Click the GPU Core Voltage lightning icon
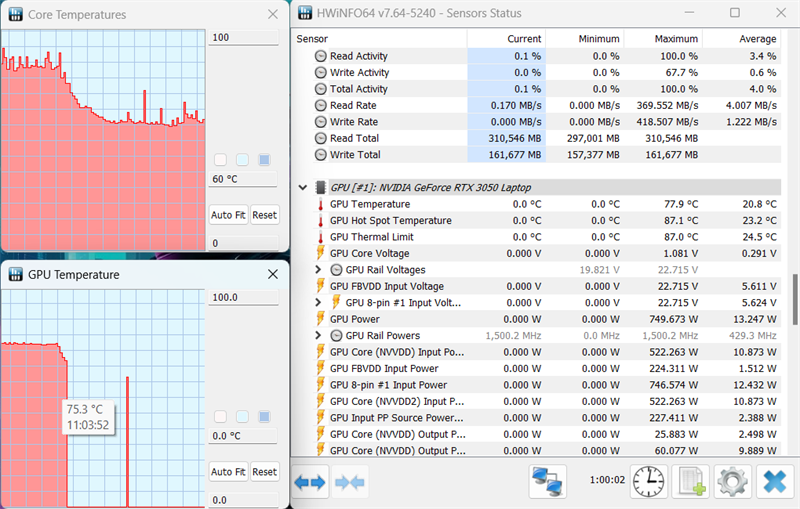The width and height of the screenshot is (800, 509). (x=320, y=253)
